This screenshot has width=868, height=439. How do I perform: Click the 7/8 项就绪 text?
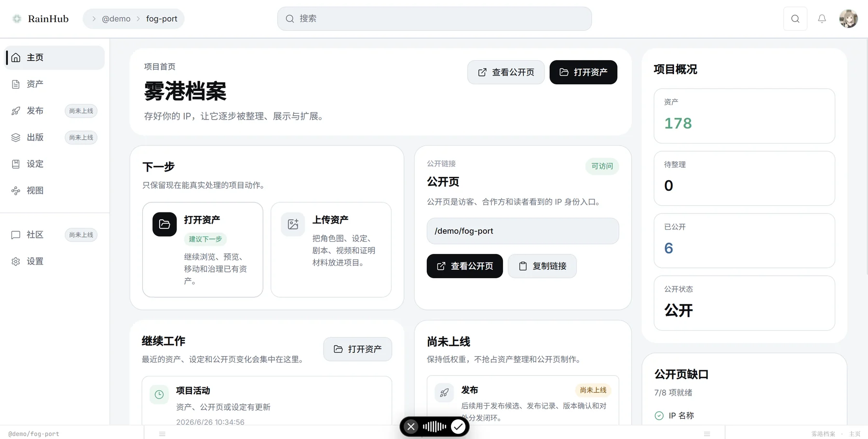673,393
